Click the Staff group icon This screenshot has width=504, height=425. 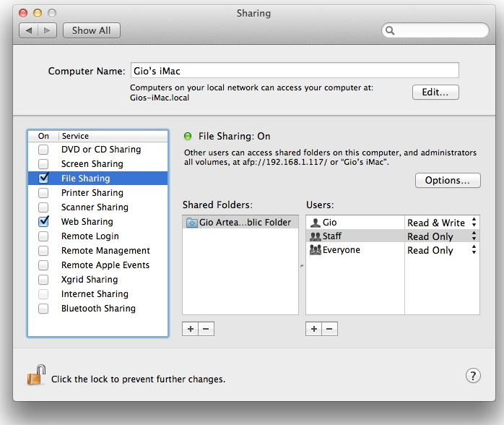point(316,236)
